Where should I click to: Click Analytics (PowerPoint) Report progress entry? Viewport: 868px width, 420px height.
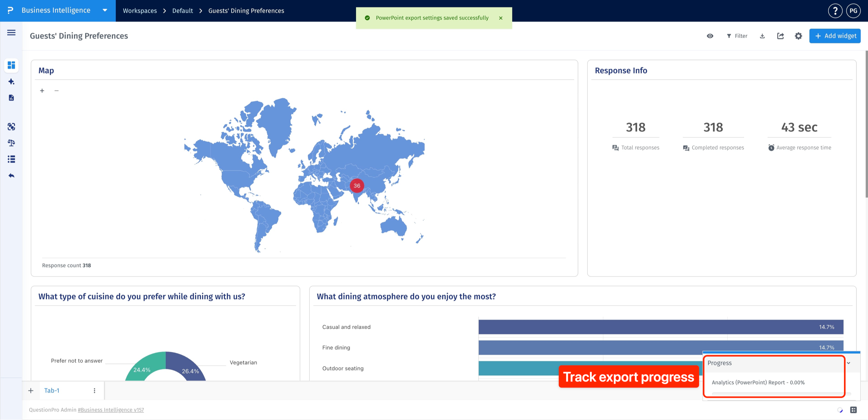coord(758,382)
